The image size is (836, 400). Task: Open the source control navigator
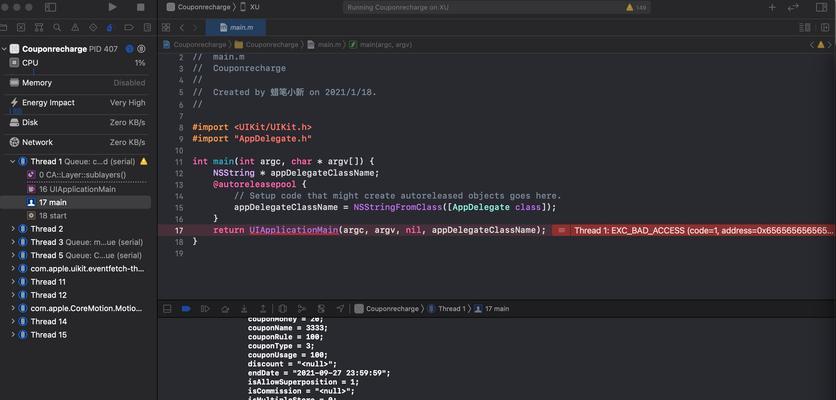[20, 28]
